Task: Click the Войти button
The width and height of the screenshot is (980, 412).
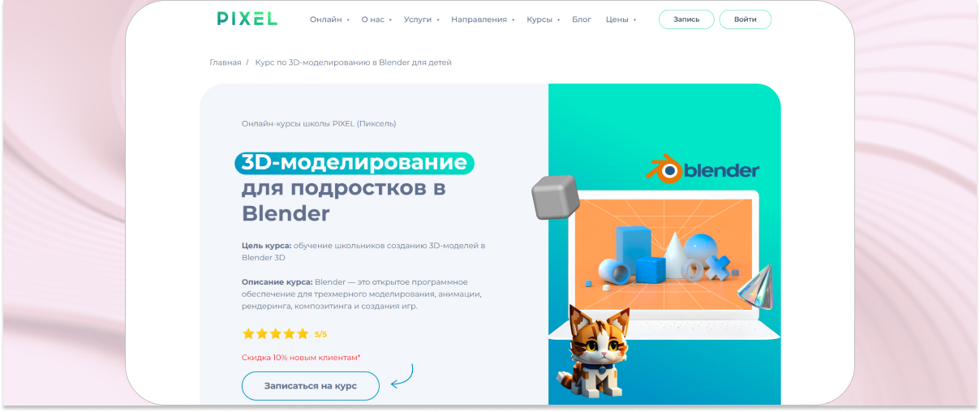Action: point(746,19)
